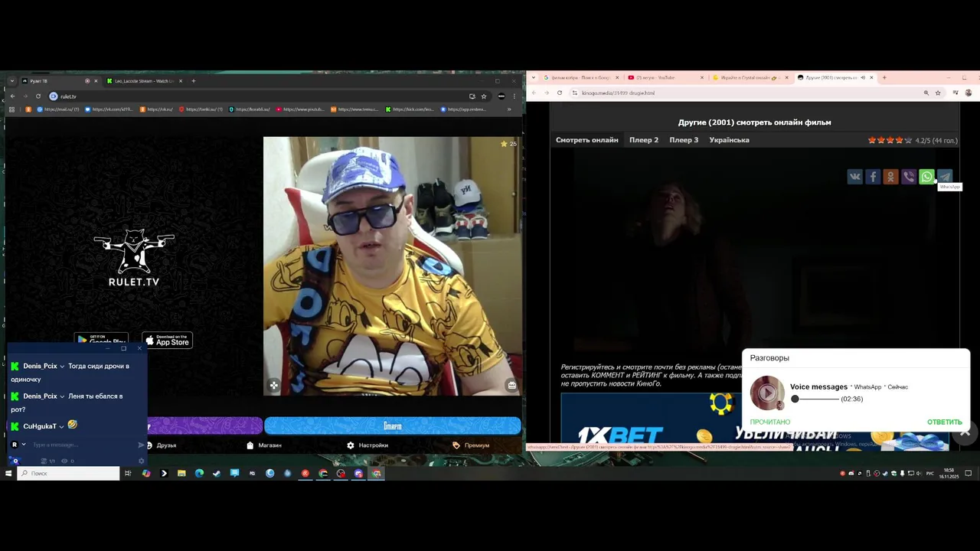Click the Windows taskbar search box

click(69, 474)
